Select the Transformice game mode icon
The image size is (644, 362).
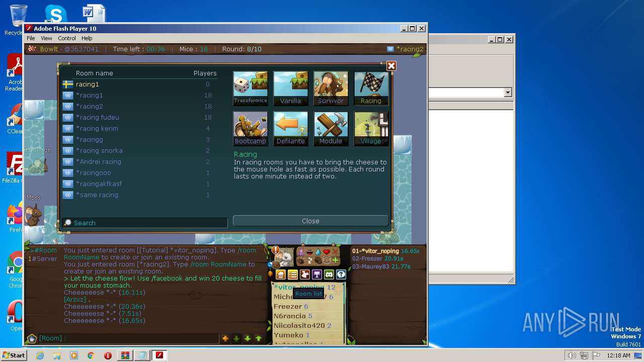(x=250, y=88)
